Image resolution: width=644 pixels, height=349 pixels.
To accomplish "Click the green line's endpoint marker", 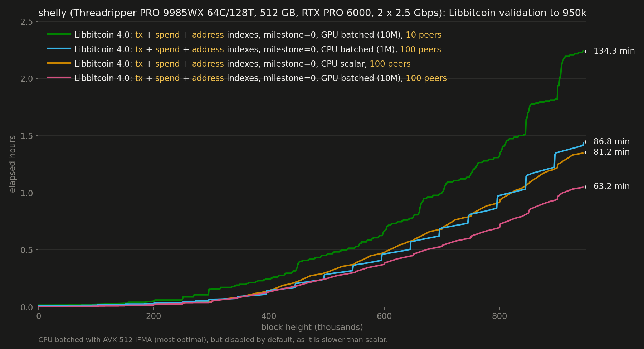I will point(586,51).
